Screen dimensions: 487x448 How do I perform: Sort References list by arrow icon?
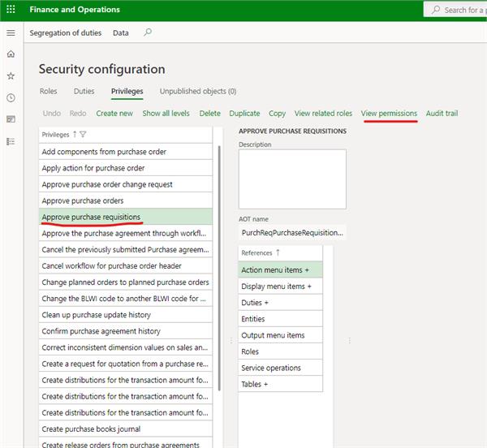point(278,252)
